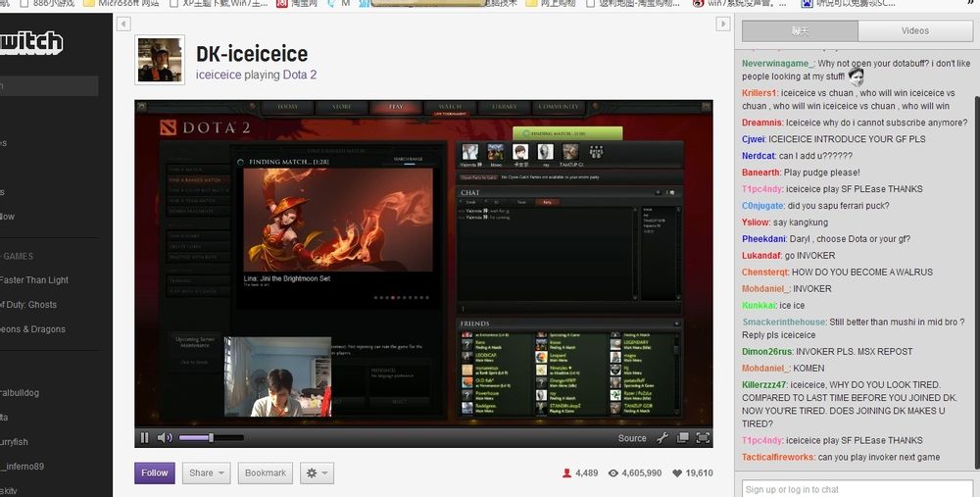Open ralbulldog channel in sidebar
This screenshot has height=497, width=980.
pos(20,392)
